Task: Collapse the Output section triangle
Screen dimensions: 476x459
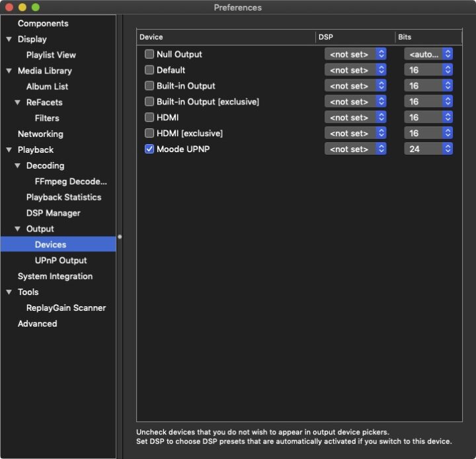Action: click(x=17, y=230)
